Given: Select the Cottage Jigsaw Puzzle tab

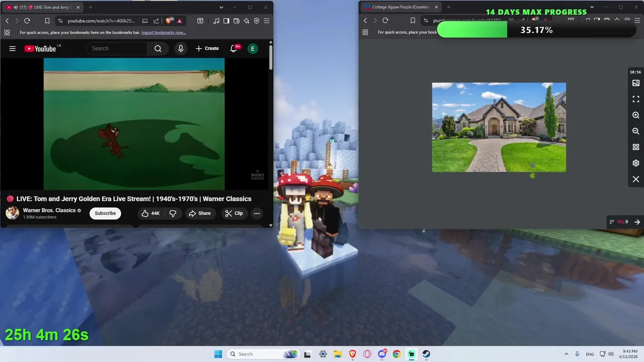Looking at the screenshot, I should (x=401, y=7).
